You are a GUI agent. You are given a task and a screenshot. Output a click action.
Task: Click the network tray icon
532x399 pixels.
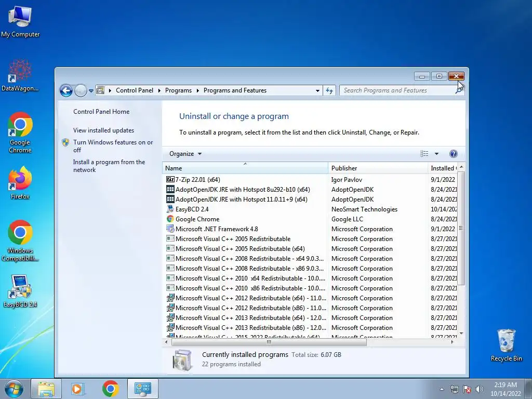454,389
